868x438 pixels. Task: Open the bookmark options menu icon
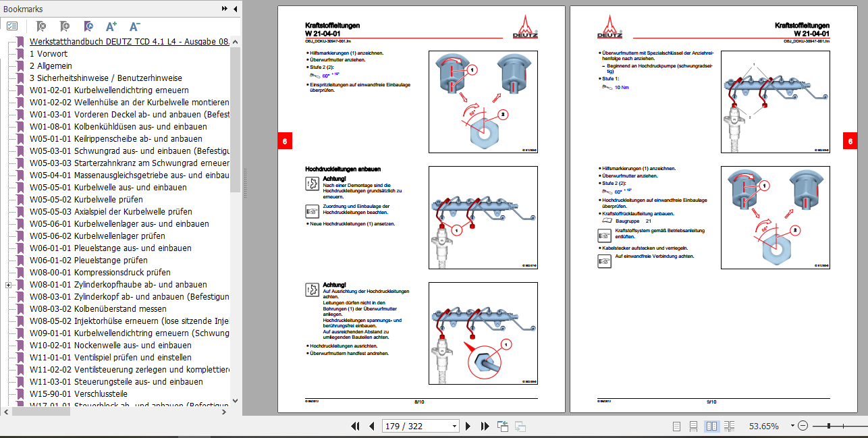point(12,26)
